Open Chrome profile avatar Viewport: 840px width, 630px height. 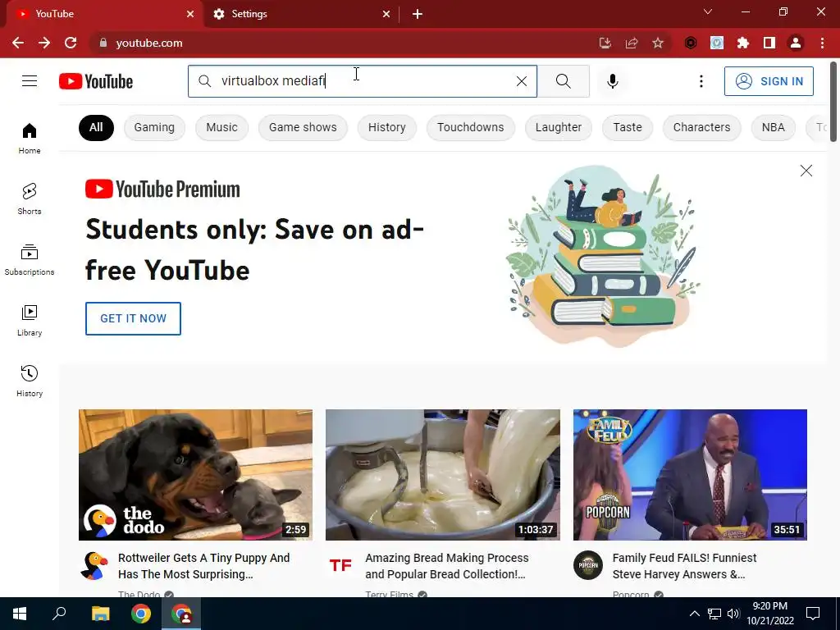(796, 43)
